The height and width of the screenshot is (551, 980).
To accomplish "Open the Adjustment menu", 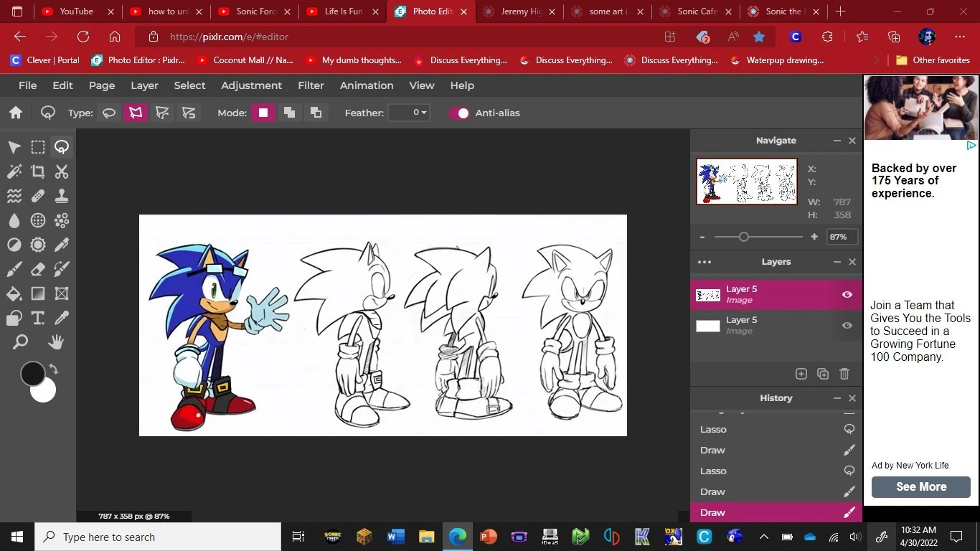I will coord(251,85).
